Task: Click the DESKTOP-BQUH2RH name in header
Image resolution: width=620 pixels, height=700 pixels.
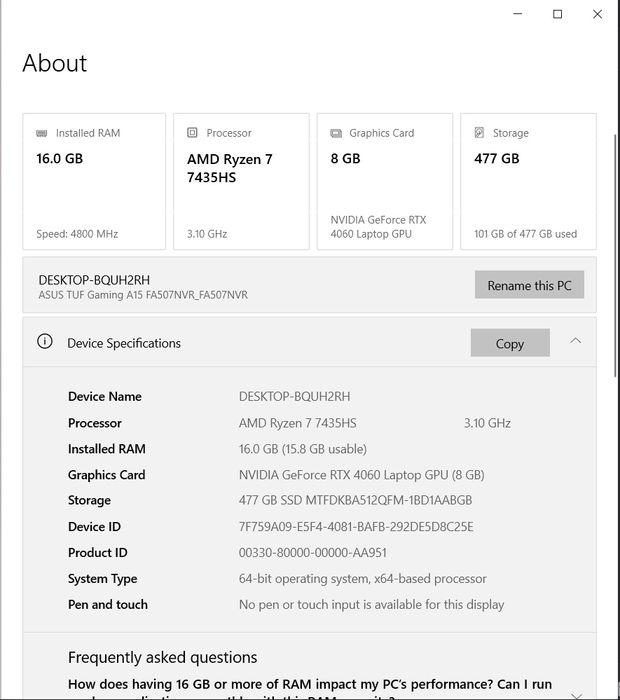Action: (94, 279)
